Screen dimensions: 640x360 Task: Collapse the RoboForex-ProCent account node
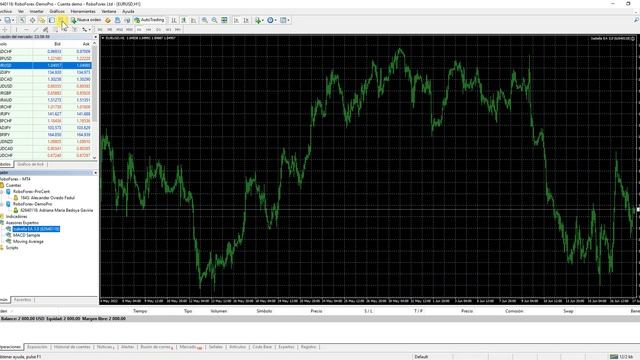click(x=2, y=191)
